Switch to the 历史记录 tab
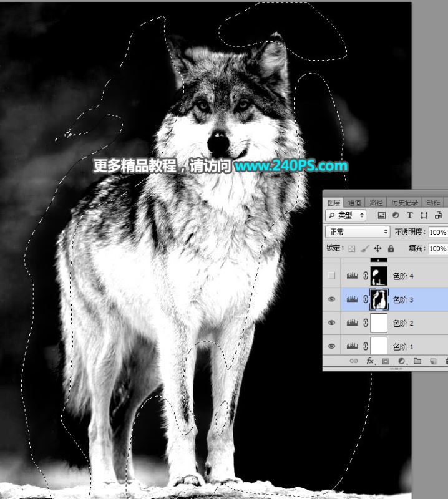Image resolution: width=448 pixels, height=499 pixels. coord(404,202)
